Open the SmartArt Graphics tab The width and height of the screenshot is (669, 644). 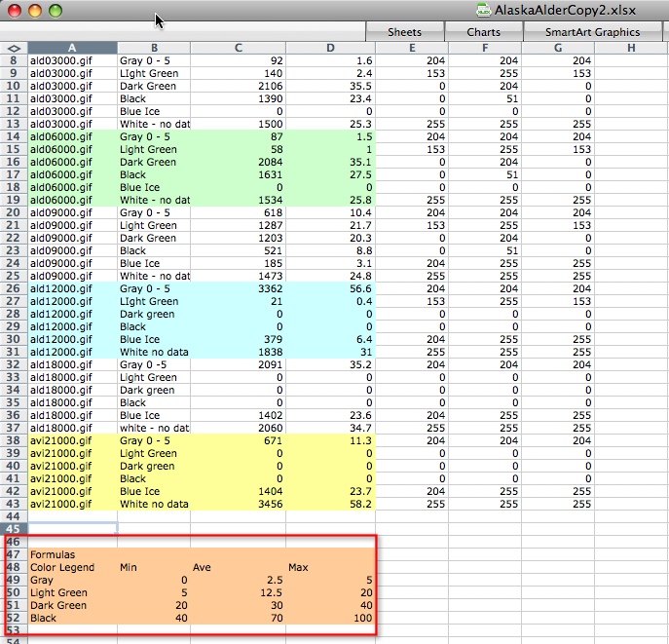[592, 32]
